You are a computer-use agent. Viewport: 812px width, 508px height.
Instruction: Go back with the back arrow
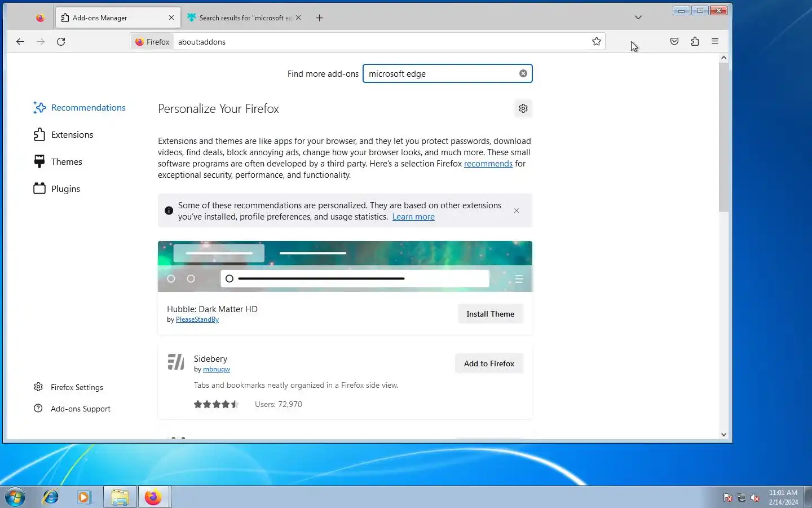(x=20, y=41)
